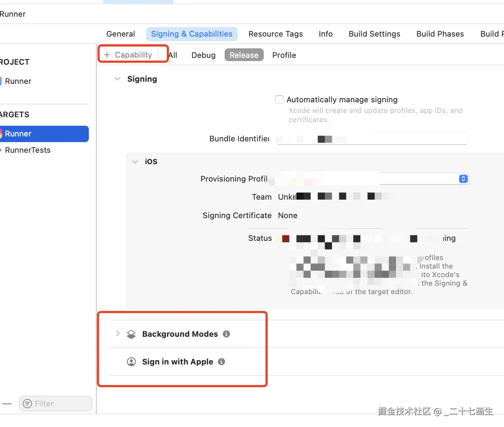Add a new Capability
The image size is (504, 427).
point(128,55)
